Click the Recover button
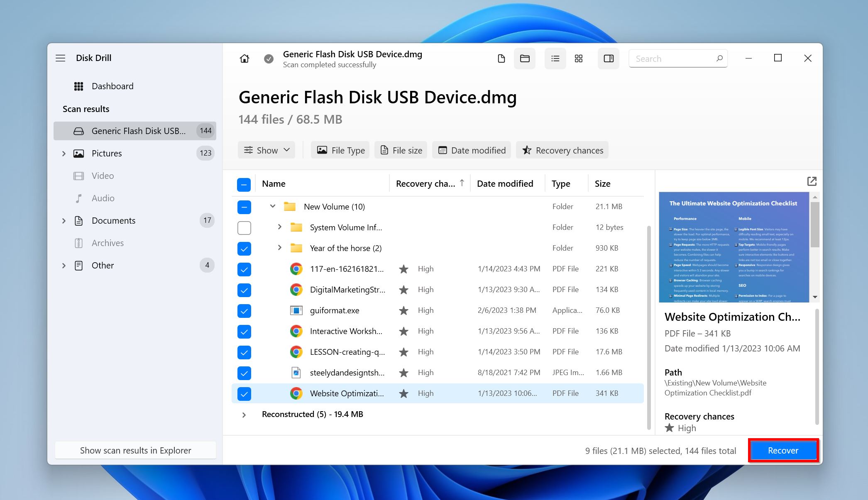Screen dimensions: 868x500 [x=783, y=451]
